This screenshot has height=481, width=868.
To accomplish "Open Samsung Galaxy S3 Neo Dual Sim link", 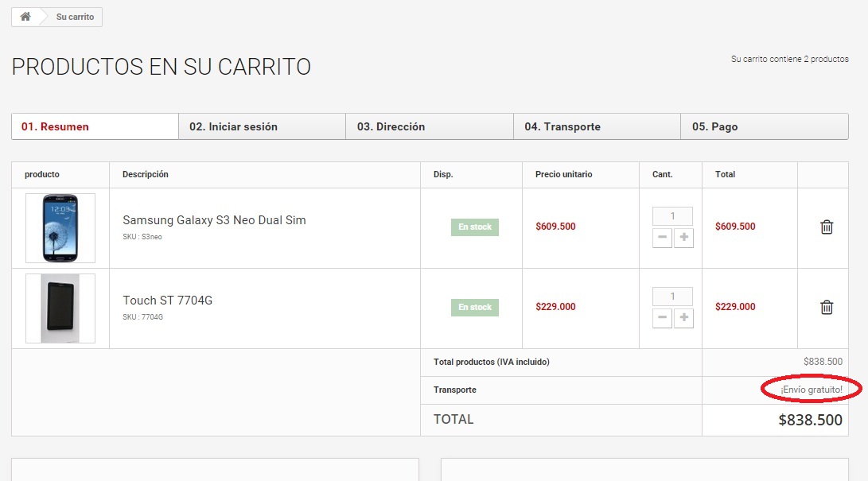I will pos(214,220).
